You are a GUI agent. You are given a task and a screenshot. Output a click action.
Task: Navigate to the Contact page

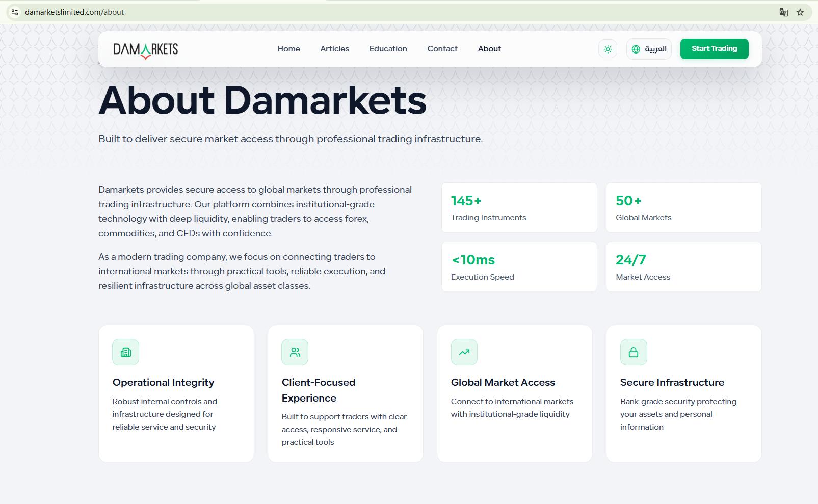442,49
